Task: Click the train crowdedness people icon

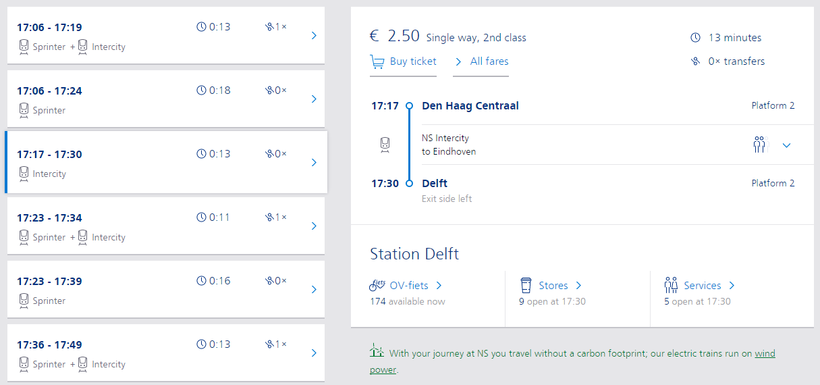Action: point(759,144)
